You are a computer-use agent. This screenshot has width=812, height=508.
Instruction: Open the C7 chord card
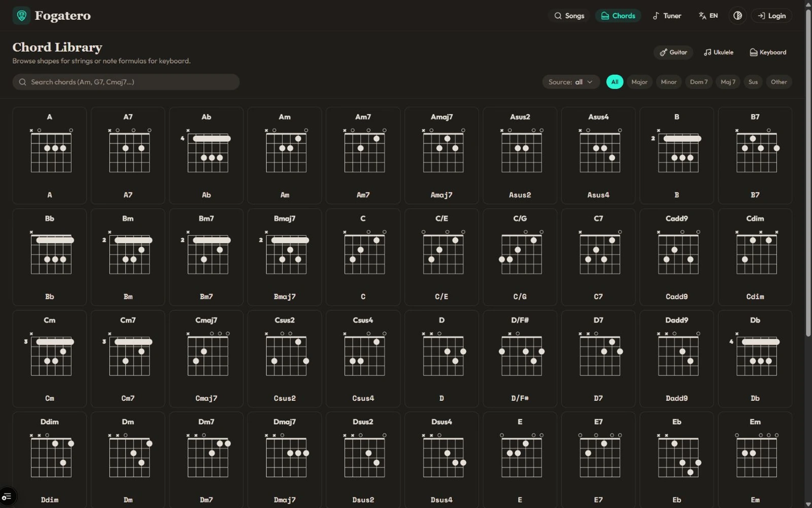click(598, 257)
